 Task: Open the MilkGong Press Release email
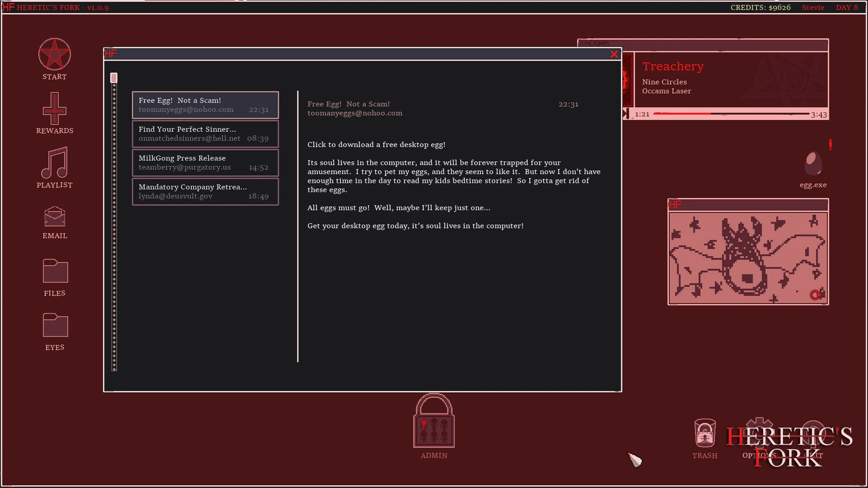click(x=205, y=163)
